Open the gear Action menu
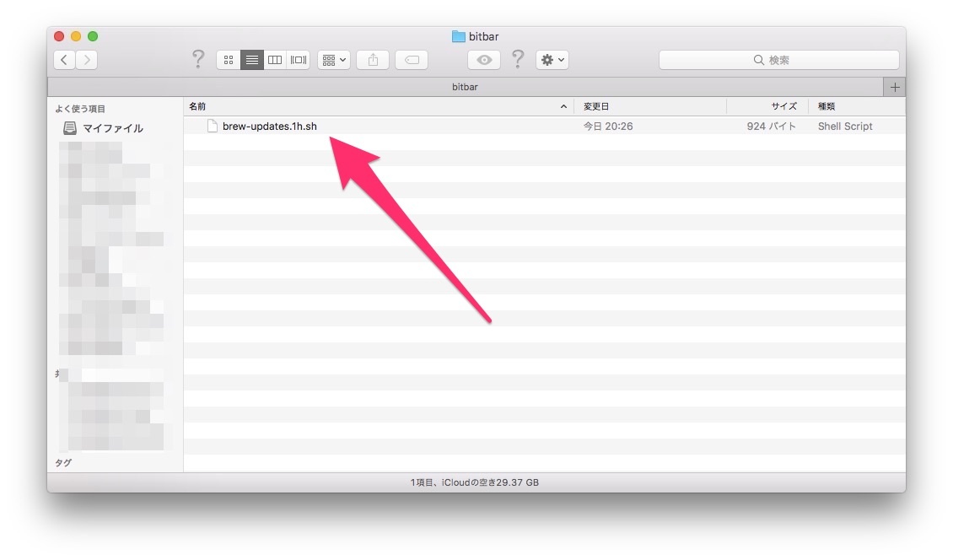Viewport: 953px width, 560px height. pos(552,60)
